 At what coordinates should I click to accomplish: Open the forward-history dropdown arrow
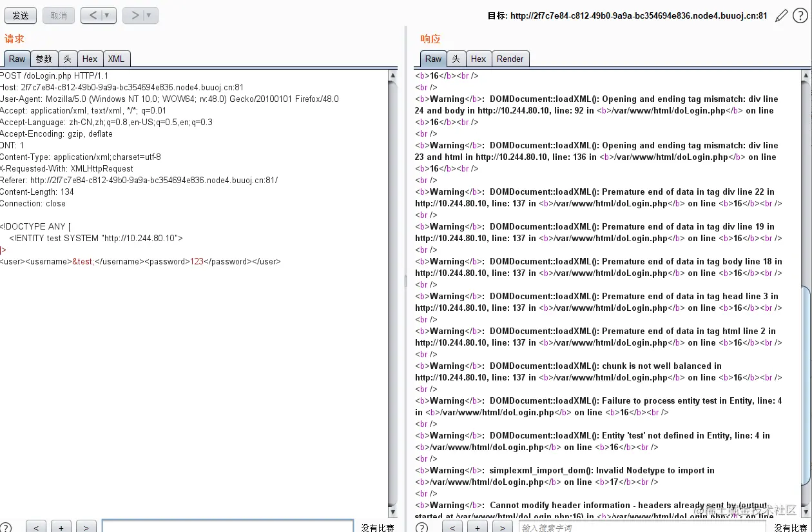pyautogui.click(x=150, y=15)
